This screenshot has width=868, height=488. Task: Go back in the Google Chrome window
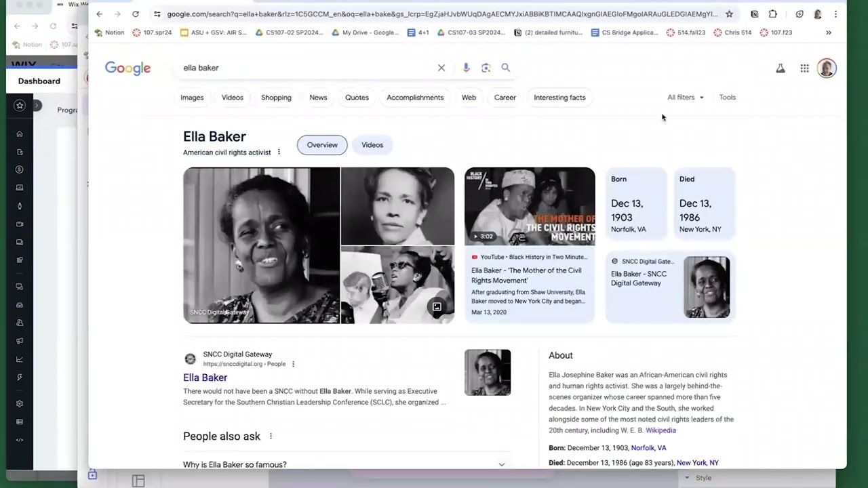tap(99, 14)
